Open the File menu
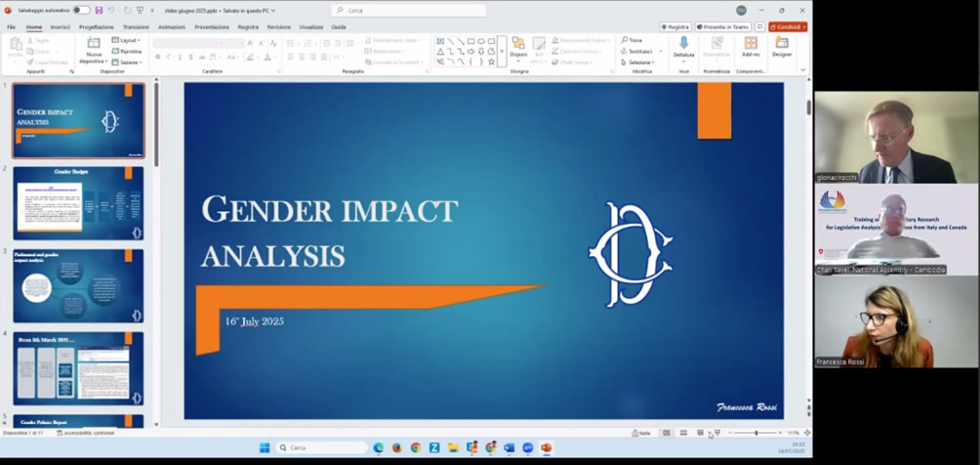 tap(12, 27)
